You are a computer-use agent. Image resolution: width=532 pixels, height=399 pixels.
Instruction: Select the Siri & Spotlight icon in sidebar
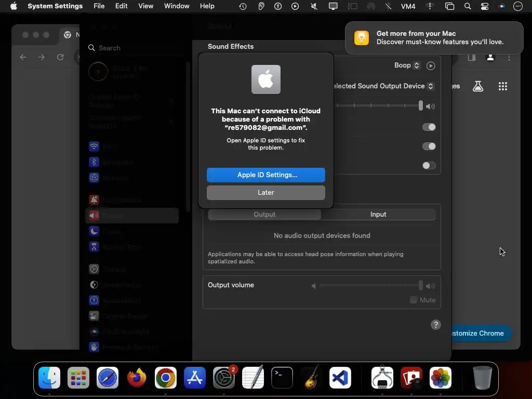click(94, 331)
